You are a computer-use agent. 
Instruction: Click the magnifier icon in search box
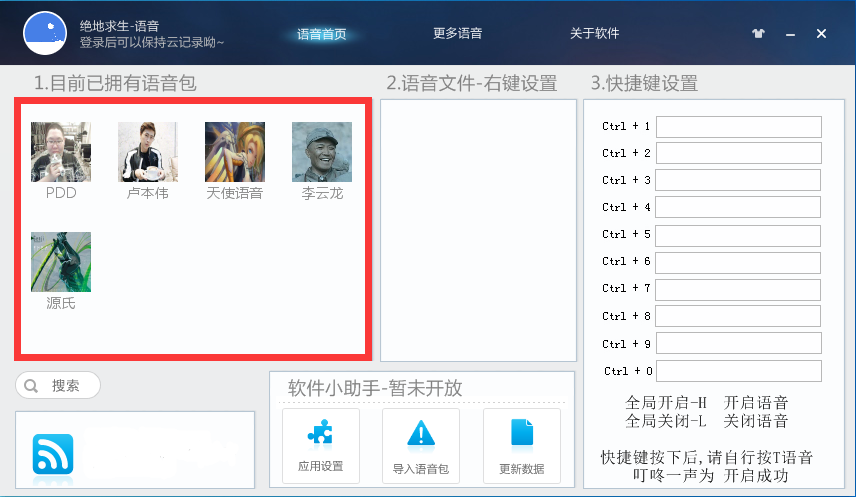click(31, 386)
